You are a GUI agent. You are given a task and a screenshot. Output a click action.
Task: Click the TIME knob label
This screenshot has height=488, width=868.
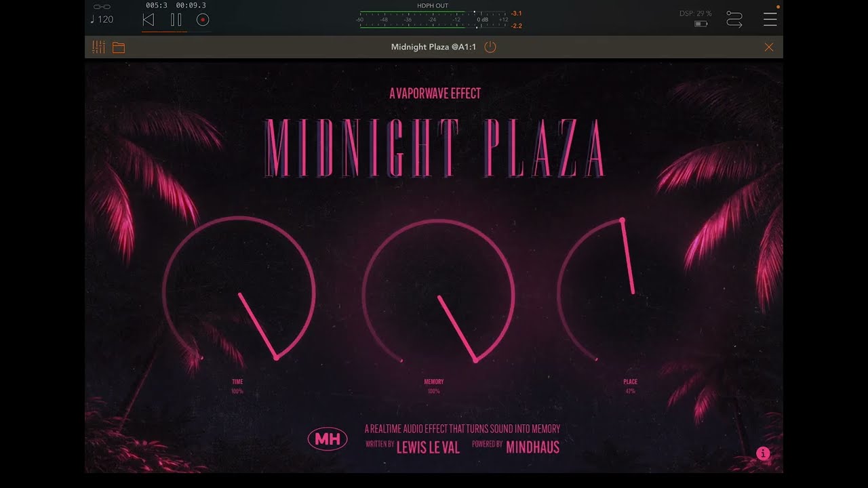click(237, 382)
